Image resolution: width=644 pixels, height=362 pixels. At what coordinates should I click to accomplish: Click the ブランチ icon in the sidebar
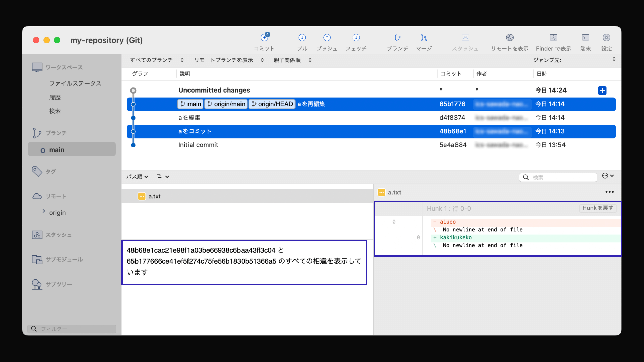pos(37,133)
